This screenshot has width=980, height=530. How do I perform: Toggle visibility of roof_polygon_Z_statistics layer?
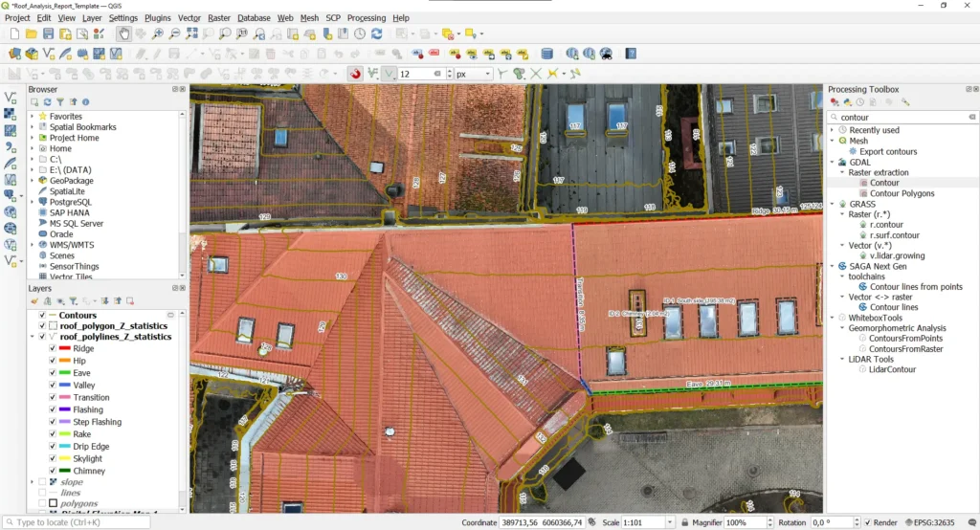tap(42, 325)
